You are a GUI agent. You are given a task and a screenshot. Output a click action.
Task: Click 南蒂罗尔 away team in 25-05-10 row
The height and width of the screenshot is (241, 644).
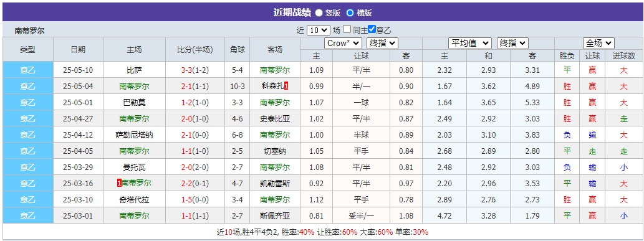coord(275,70)
